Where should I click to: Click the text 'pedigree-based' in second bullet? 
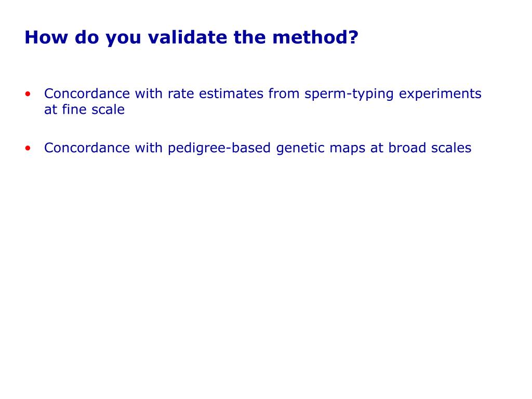click(x=219, y=148)
